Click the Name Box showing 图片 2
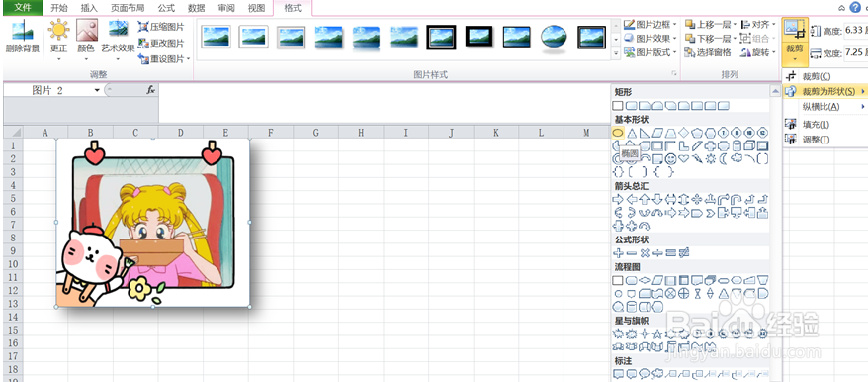 (x=48, y=90)
